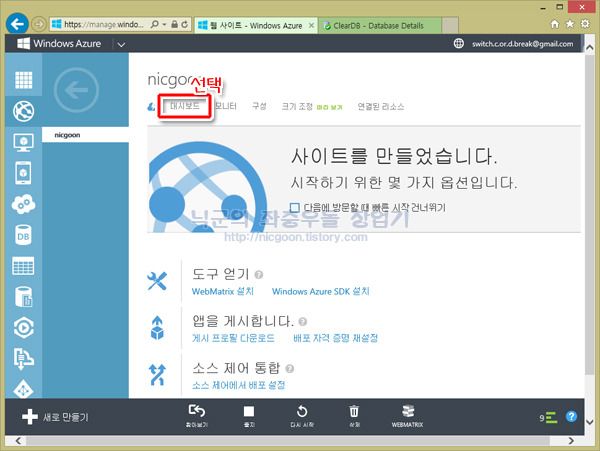Select the 구성 tab
This screenshot has width=600, height=451.
tap(259, 106)
